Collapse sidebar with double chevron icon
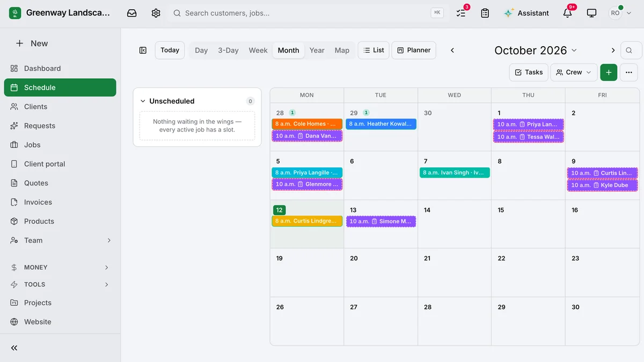 pos(14,348)
